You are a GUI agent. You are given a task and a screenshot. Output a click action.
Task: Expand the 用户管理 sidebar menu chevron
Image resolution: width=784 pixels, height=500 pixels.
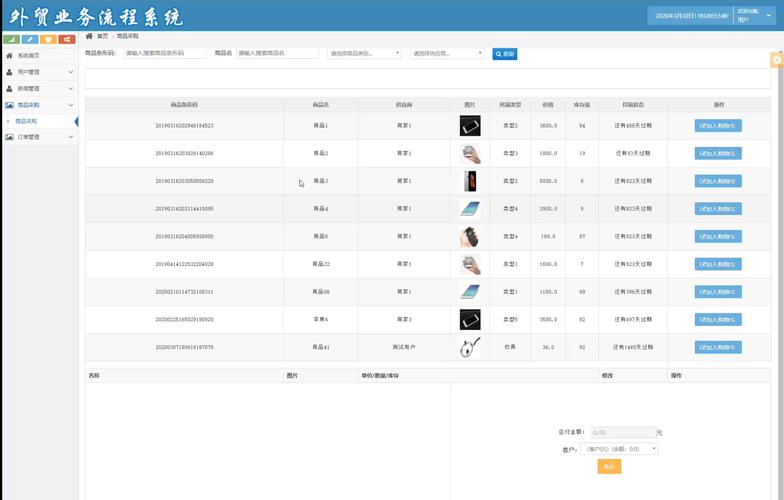coord(70,72)
